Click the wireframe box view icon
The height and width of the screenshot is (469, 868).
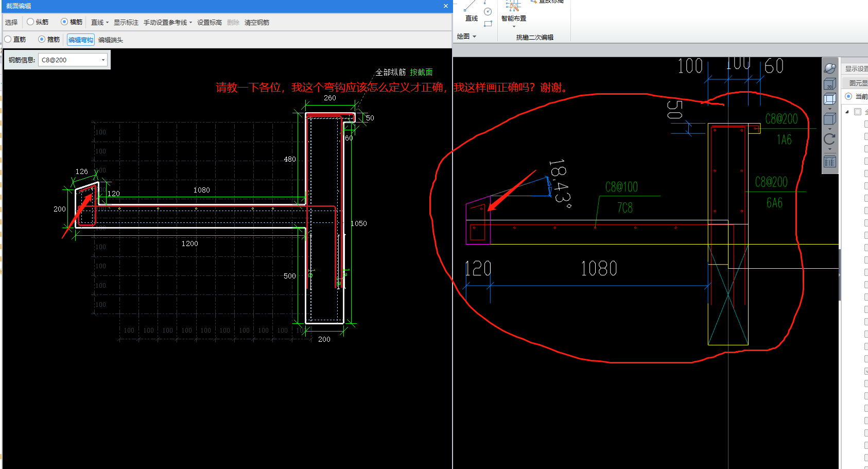click(830, 99)
